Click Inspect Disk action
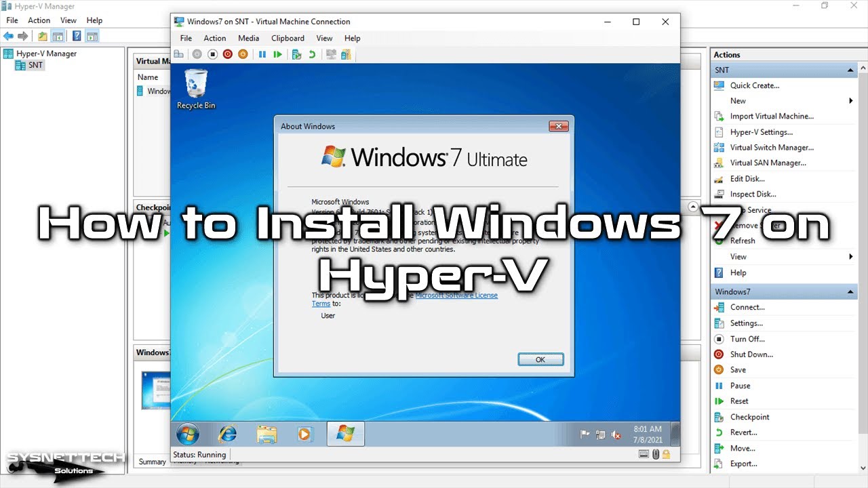This screenshot has width=868, height=488. 753,195
